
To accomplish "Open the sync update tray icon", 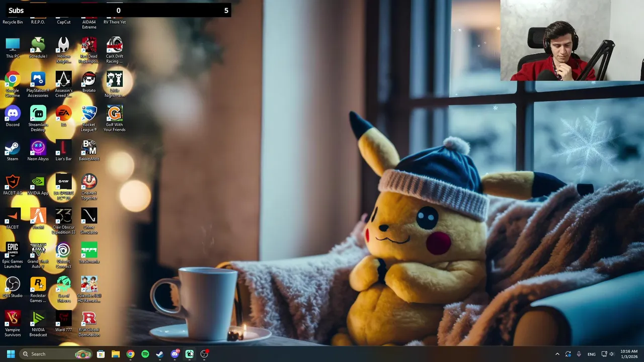I will [568, 354].
